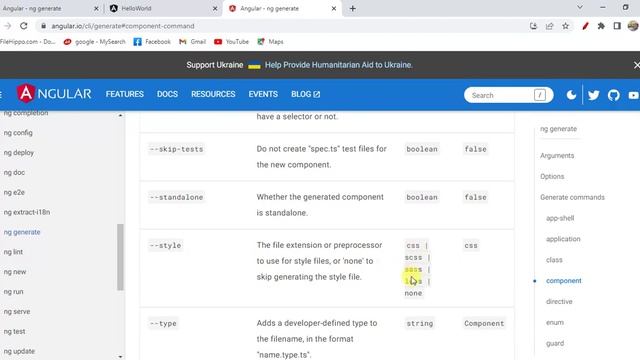640x360 pixels.
Task: Open YouTube bookmark
Action: 231,42
